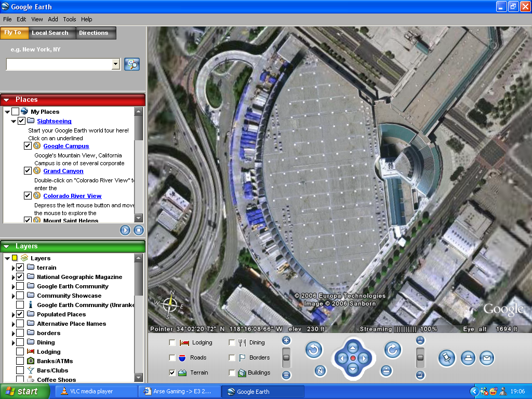Reset north with the N button
The width and height of the screenshot is (532, 399).
[321, 371]
